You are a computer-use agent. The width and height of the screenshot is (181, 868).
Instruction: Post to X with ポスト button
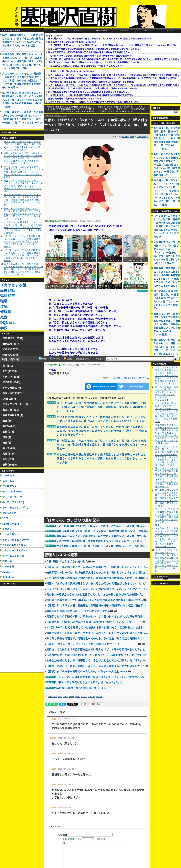[72, 704]
